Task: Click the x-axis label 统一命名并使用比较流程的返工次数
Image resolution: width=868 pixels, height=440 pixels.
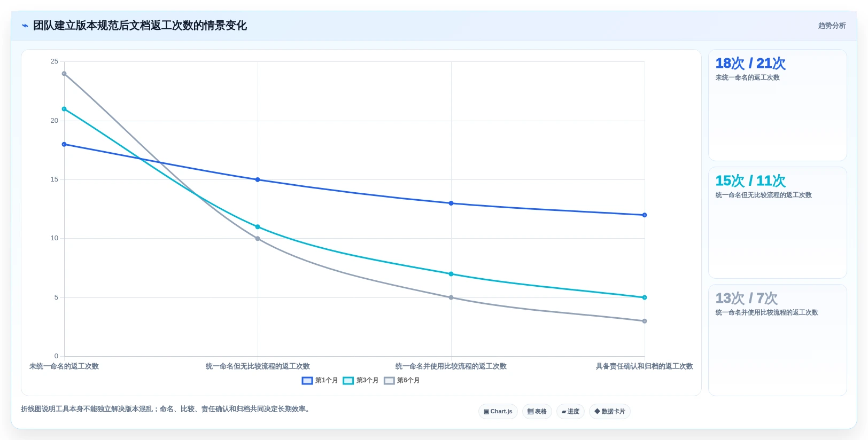Action: coord(451,366)
